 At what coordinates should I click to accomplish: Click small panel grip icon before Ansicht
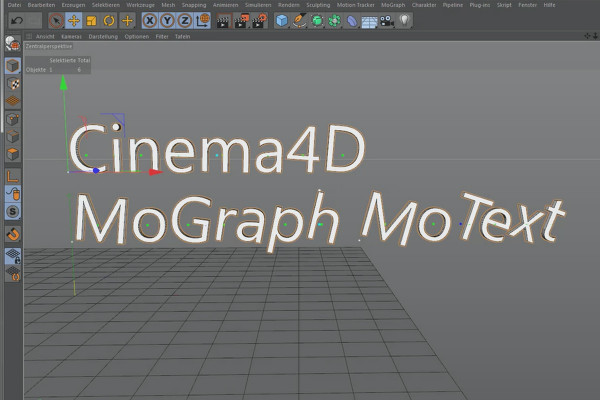click(29, 36)
